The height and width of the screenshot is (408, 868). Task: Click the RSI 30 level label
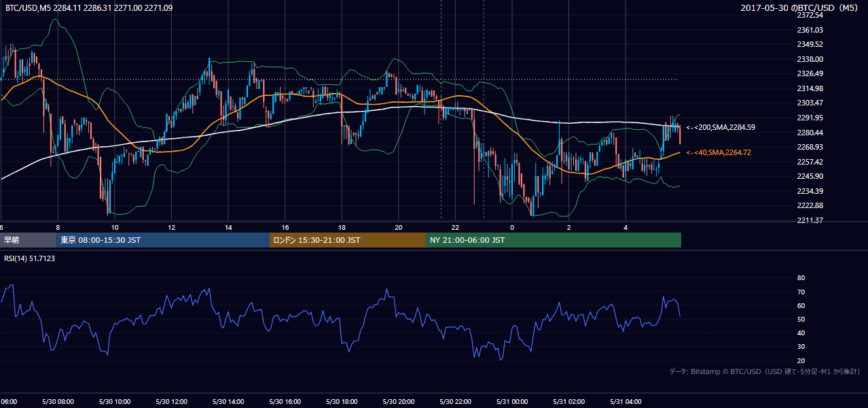pyautogui.click(x=801, y=347)
